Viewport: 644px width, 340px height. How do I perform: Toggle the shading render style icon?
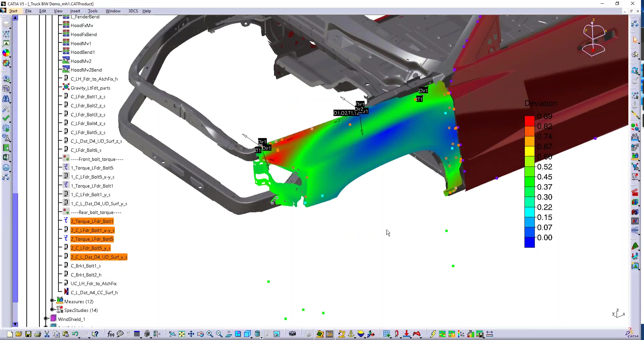click(x=258, y=334)
